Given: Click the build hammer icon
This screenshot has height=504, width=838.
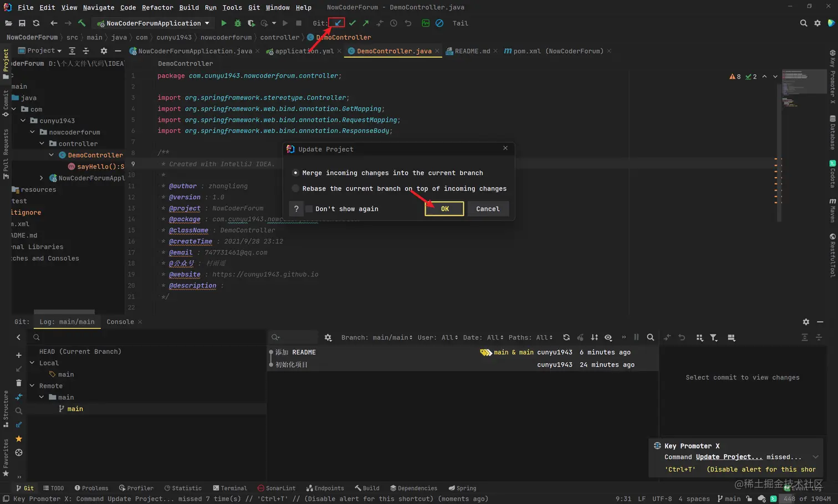Looking at the screenshot, I should pyautogui.click(x=81, y=23).
